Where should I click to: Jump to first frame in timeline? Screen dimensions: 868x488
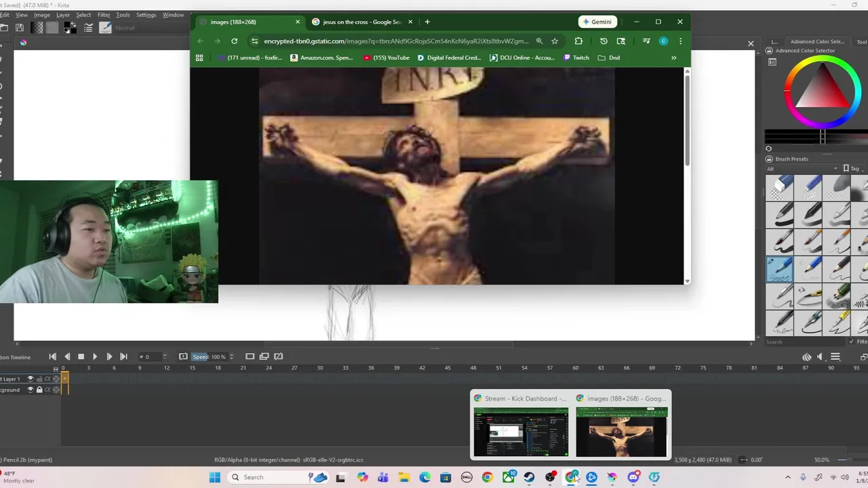[x=52, y=357]
